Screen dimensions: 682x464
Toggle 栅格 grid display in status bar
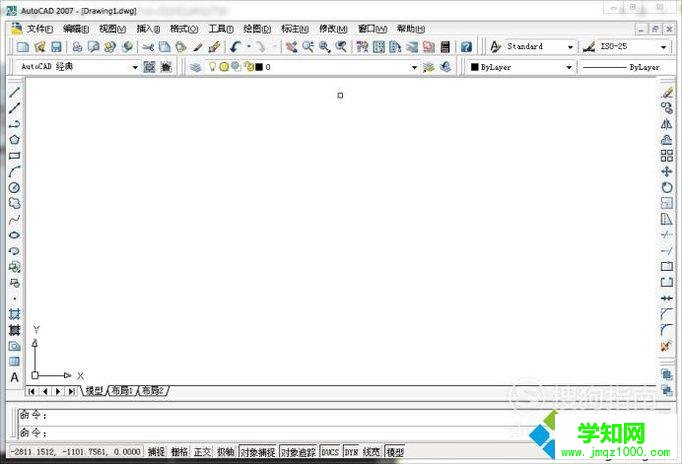pos(179,452)
